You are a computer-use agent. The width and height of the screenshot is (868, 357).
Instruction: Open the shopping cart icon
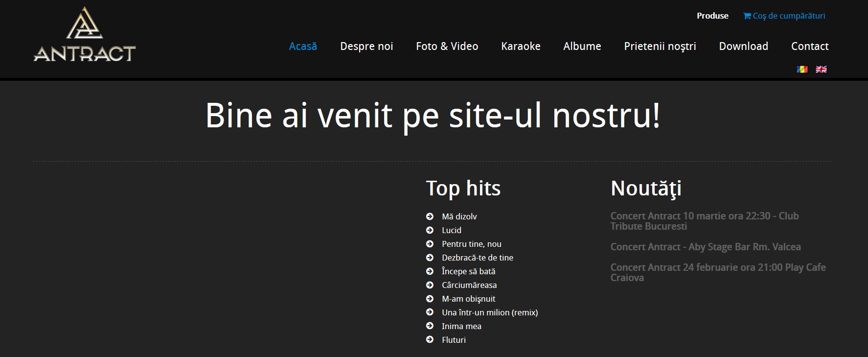point(747,16)
